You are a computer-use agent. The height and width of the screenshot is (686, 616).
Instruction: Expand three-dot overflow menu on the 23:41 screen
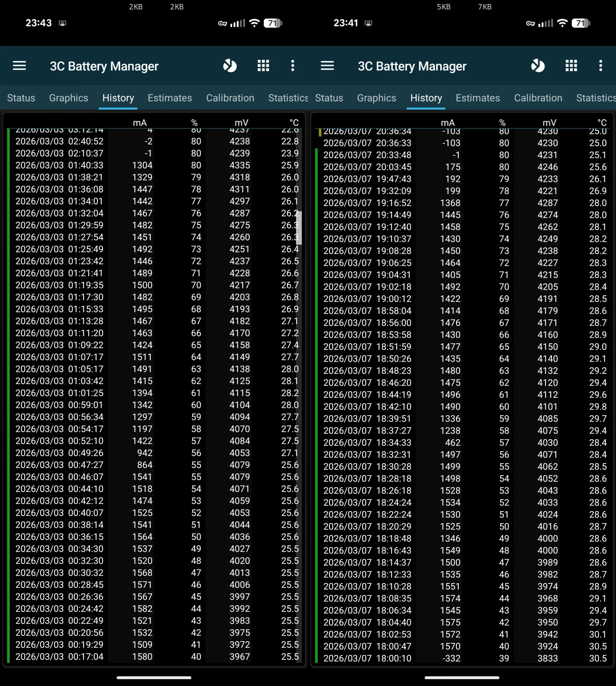click(x=601, y=66)
